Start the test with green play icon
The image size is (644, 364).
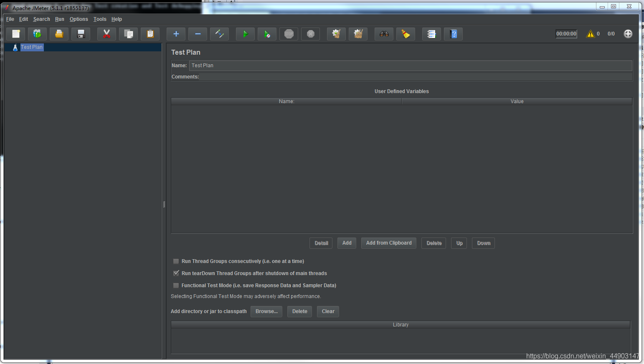246,34
